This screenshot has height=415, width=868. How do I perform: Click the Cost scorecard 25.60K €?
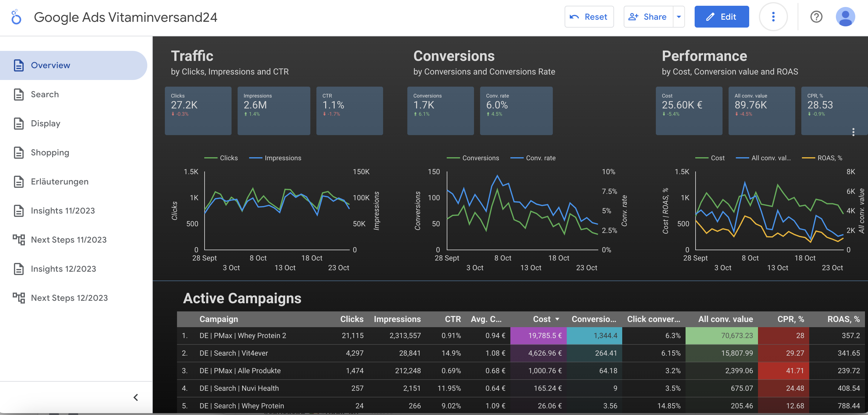pyautogui.click(x=689, y=111)
